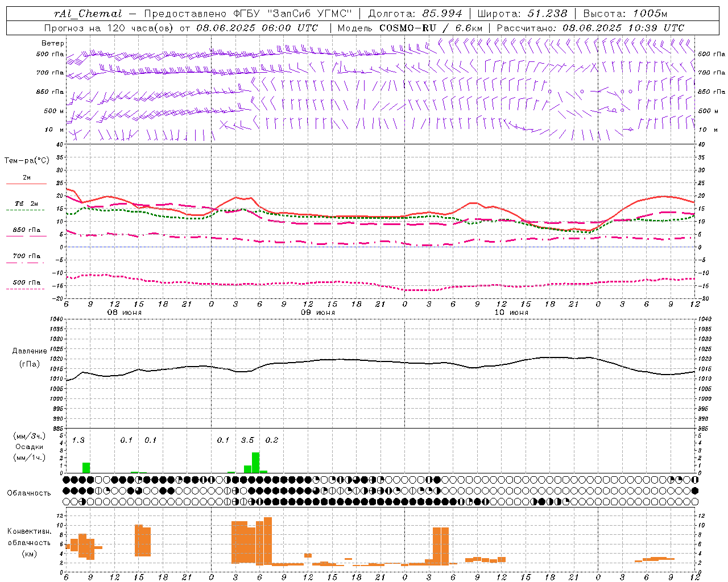
Task: Click the "1.3" three-hour precipitation value
Action: tap(78, 440)
